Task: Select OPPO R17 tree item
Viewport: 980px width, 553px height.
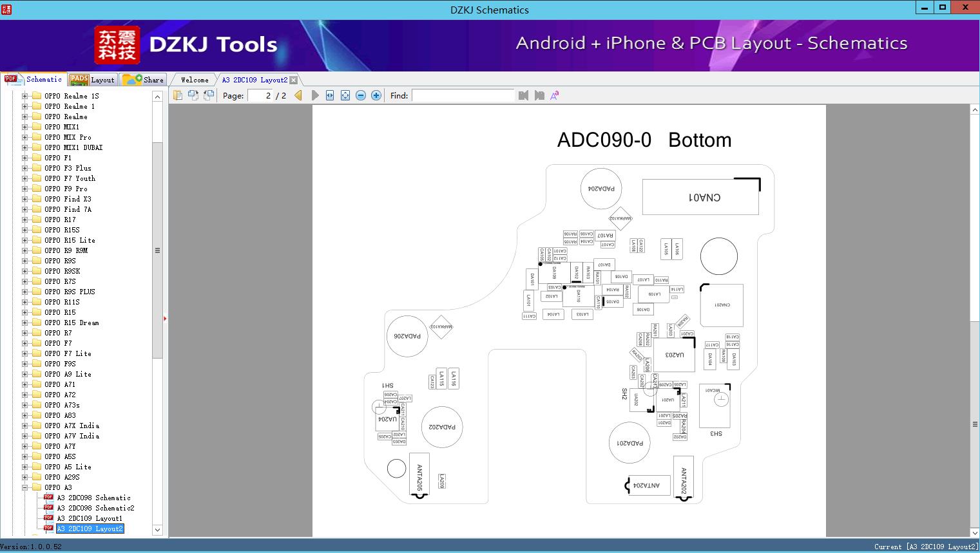Action: point(60,220)
